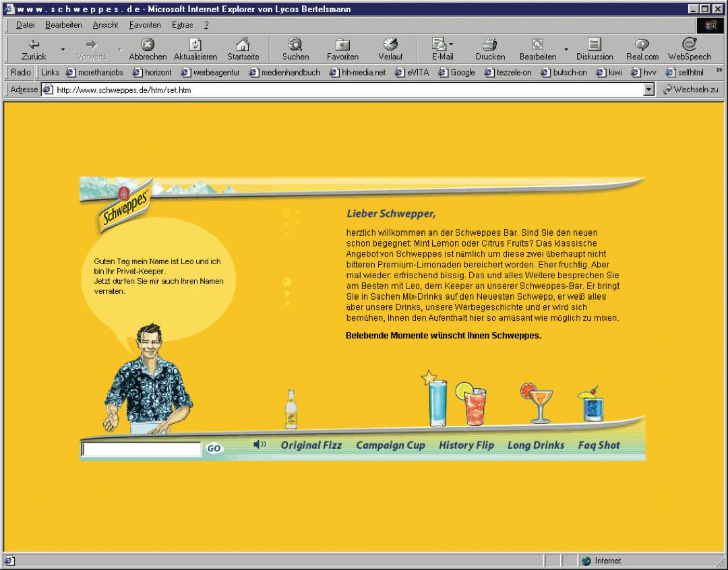Screen dimensions: 728x570
Task: Open the butsch-on link bookmark
Action: tap(564, 72)
